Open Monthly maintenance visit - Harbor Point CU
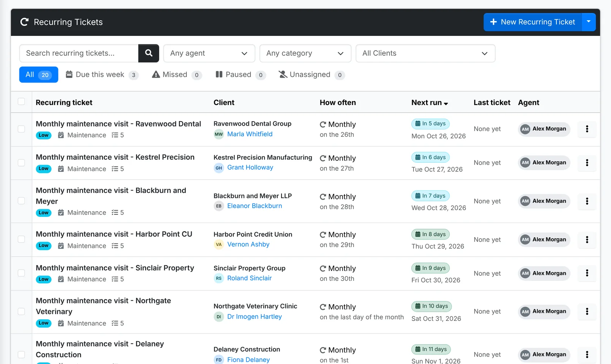This screenshot has width=611, height=364. [x=114, y=234]
